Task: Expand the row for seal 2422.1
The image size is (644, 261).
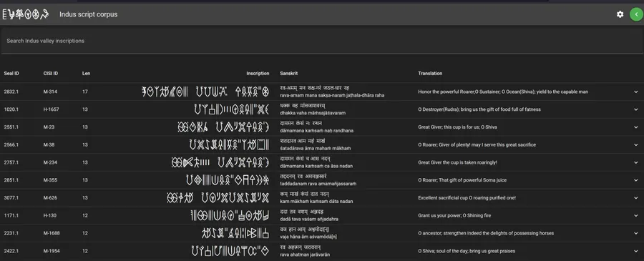Action: click(x=636, y=251)
